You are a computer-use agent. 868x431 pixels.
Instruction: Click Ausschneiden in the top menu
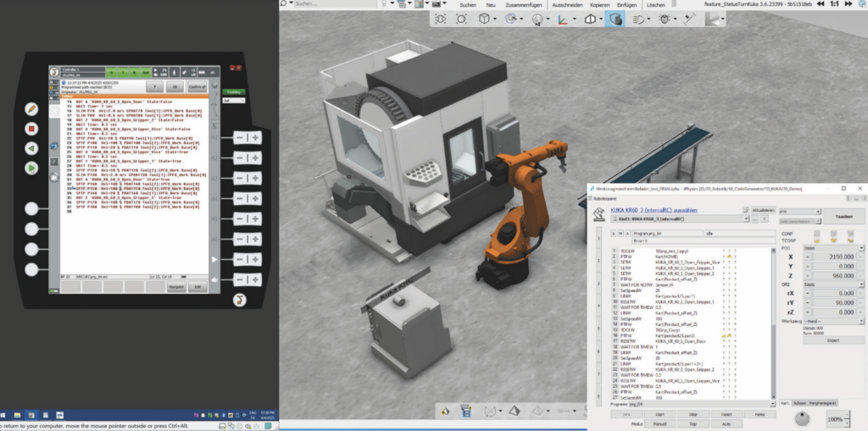567,5
